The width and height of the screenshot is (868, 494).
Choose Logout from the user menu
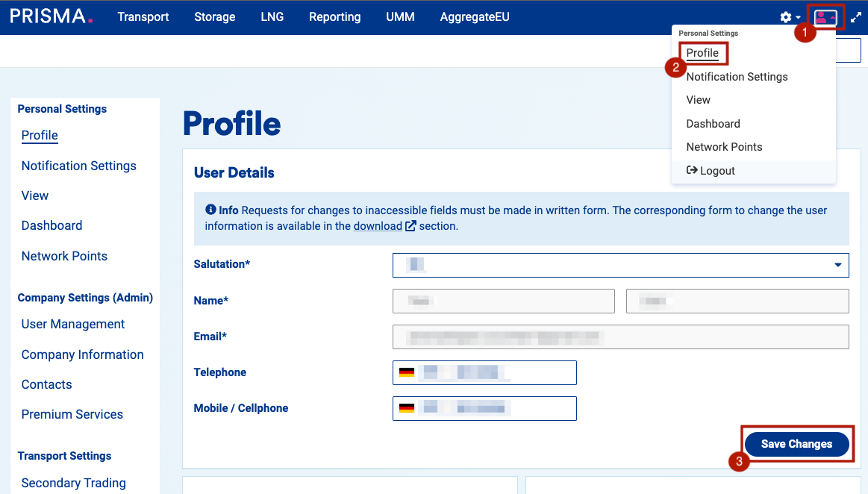711,171
